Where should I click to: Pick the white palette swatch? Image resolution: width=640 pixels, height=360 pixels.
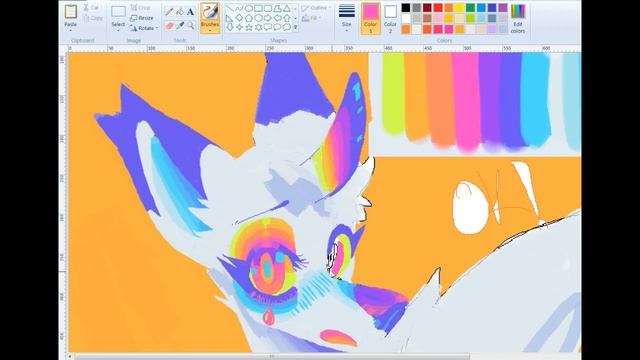pos(406,18)
